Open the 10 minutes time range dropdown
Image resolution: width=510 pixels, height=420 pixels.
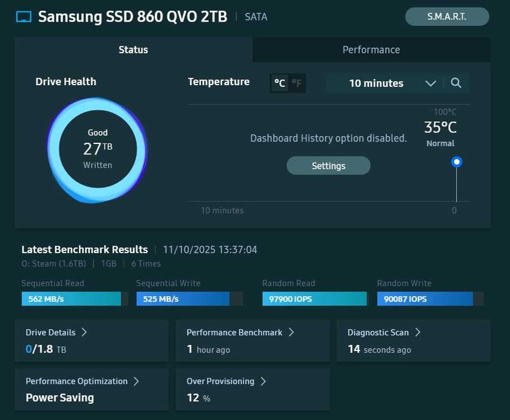385,83
